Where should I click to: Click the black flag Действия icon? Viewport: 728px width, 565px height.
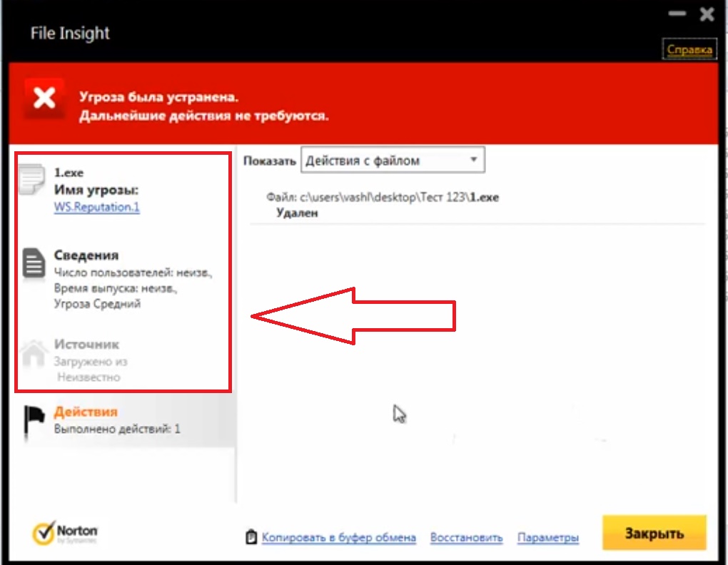pyautogui.click(x=34, y=422)
